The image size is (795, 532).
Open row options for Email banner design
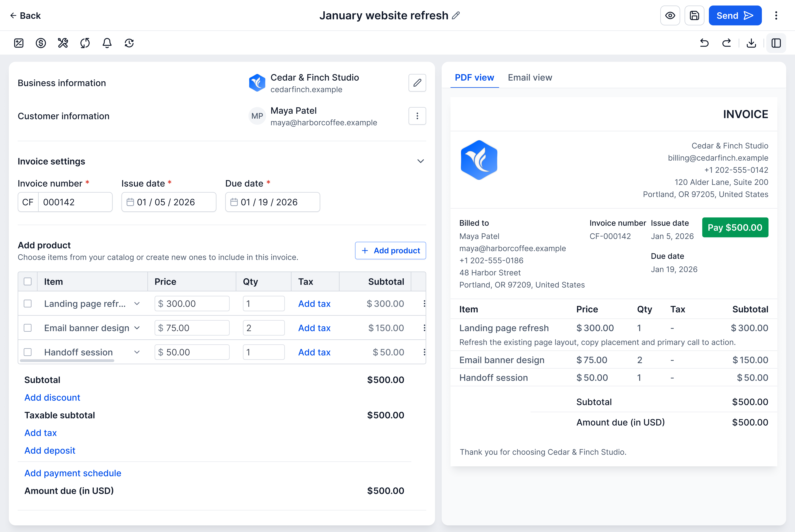(x=424, y=328)
